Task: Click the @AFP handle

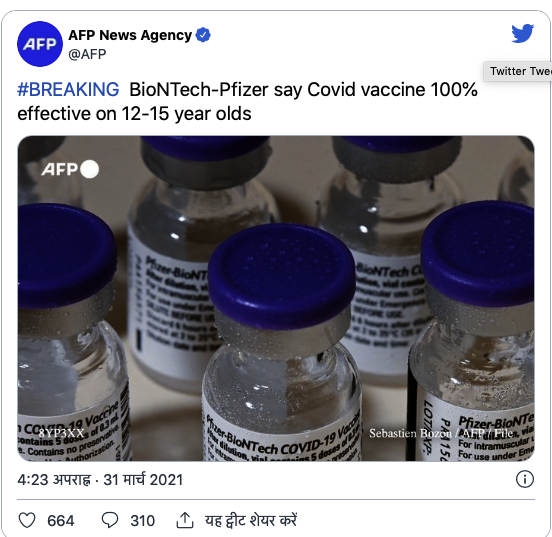Action: [x=87, y=54]
